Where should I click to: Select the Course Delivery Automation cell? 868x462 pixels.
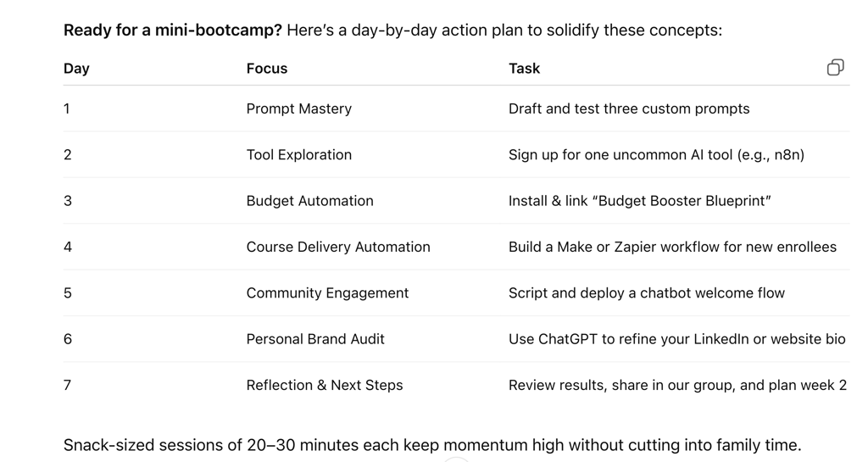click(338, 247)
